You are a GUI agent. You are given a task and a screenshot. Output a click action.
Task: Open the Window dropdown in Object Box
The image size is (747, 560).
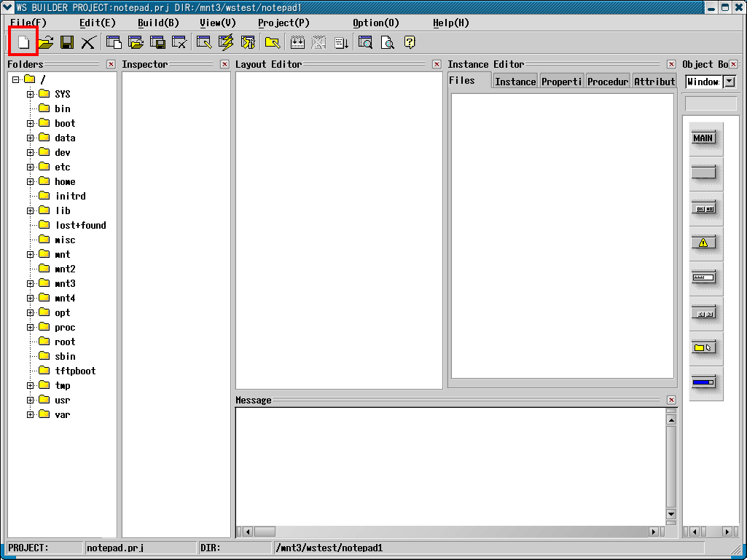pyautogui.click(x=730, y=82)
